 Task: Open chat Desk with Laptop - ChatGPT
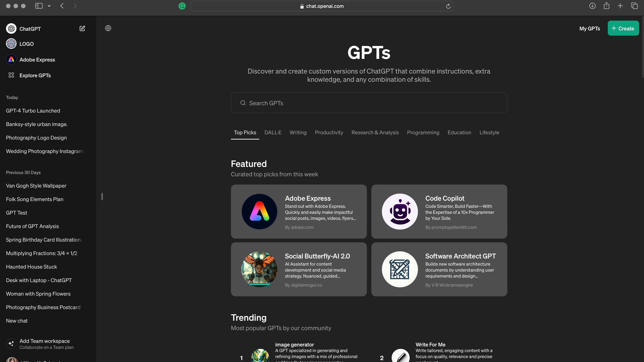[x=39, y=280]
